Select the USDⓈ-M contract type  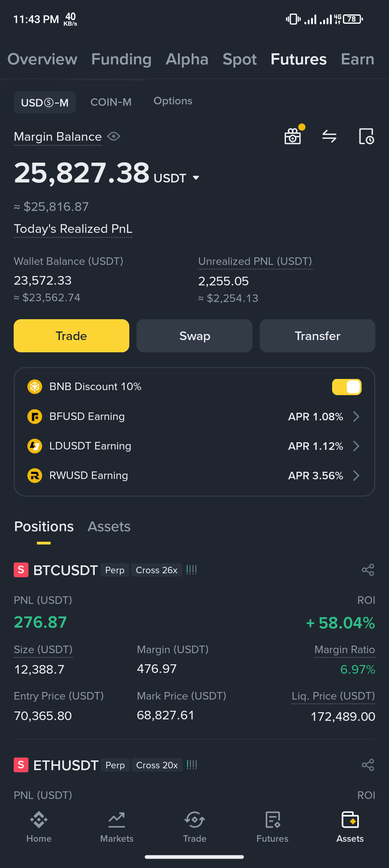45,103
